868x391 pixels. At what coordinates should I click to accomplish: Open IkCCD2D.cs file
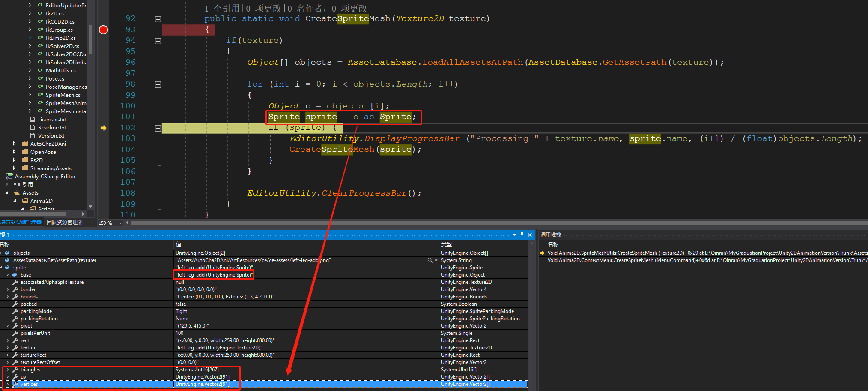pyautogui.click(x=60, y=21)
